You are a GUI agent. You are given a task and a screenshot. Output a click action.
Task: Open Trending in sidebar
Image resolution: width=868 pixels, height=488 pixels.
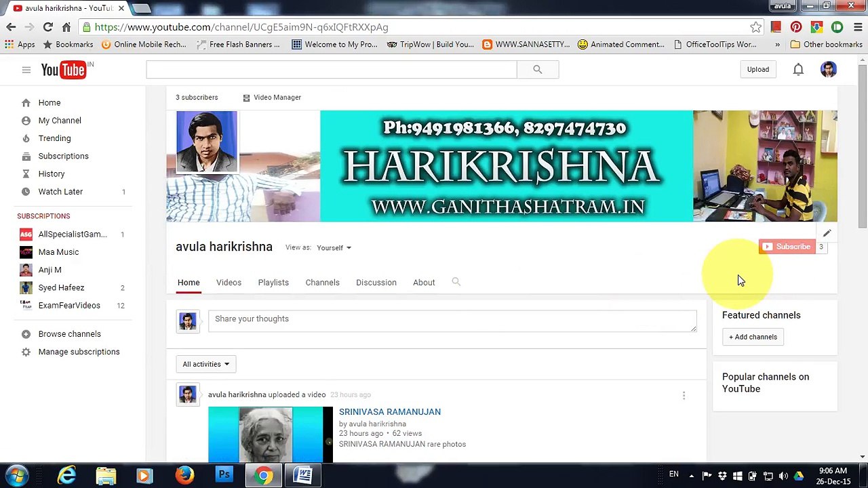(54, 138)
